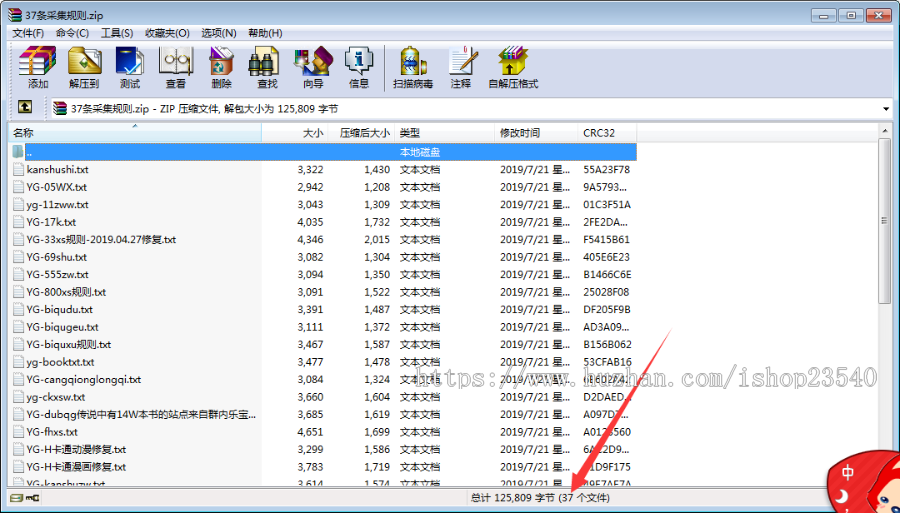900x513 pixels.
Task: Click the key icon in status bar
Action: coord(33,498)
